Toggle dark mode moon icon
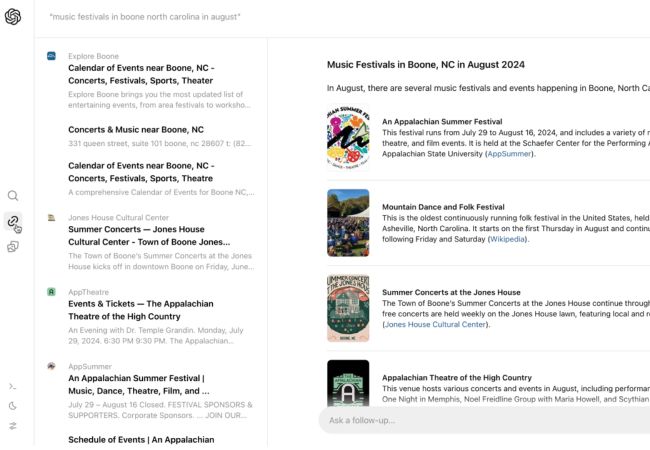 click(13, 406)
